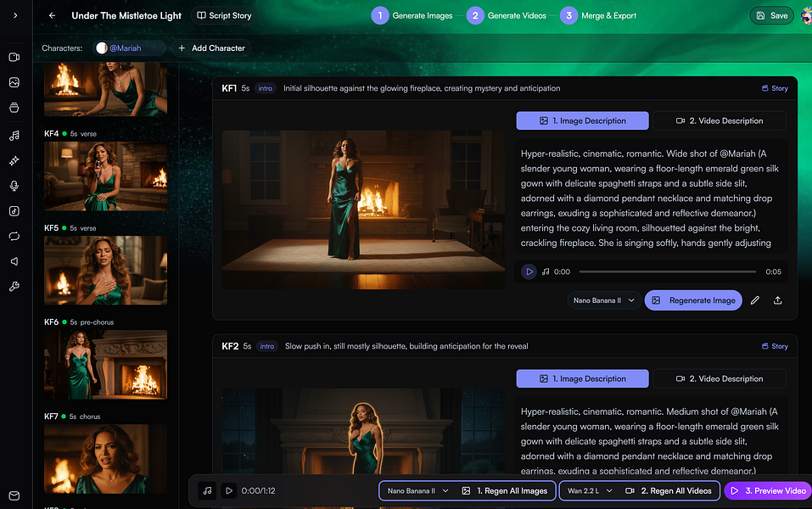The height and width of the screenshot is (509, 812).
Task: Click 2. Regen All Videos
Action: pos(669,491)
